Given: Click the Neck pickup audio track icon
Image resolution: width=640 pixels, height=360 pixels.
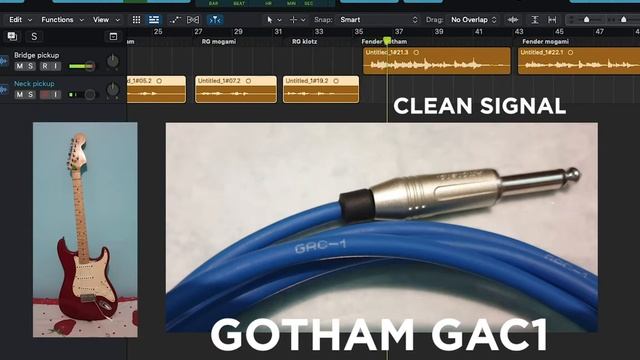Looking at the screenshot, I should tap(4, 90).
